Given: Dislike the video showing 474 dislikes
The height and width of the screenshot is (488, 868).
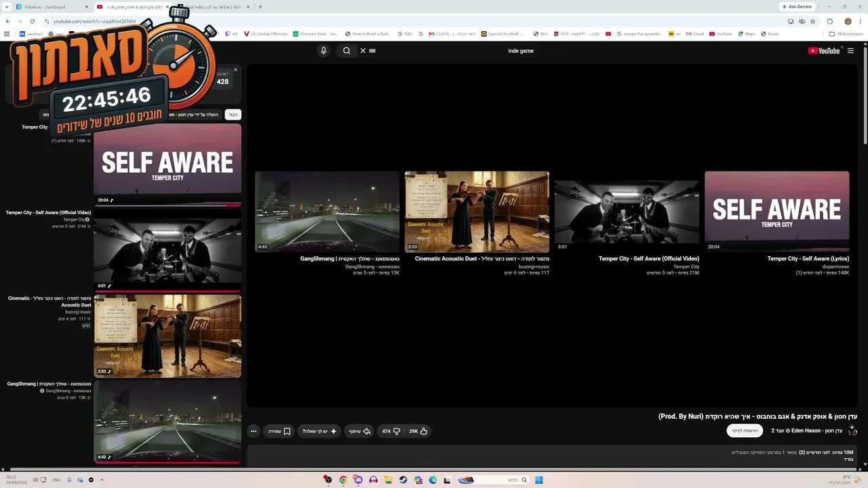Looking at the screenshot, I should pos(391,431).
